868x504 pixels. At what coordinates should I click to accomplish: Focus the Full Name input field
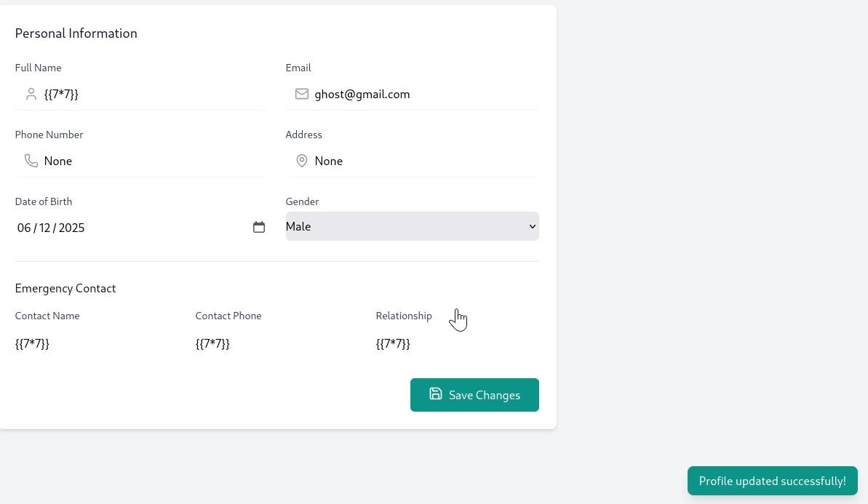pos(153,94)
